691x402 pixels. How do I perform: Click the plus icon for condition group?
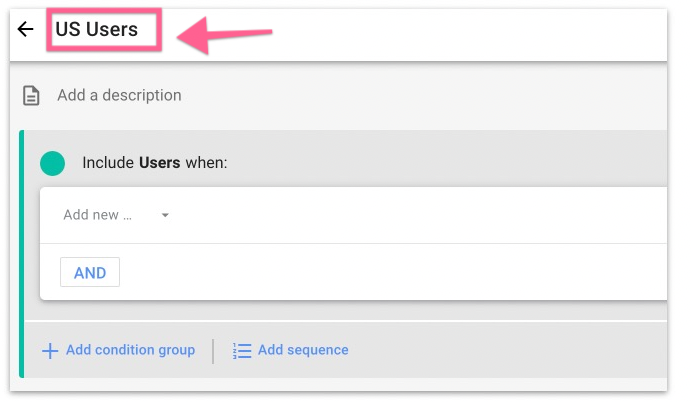(49, 351)
